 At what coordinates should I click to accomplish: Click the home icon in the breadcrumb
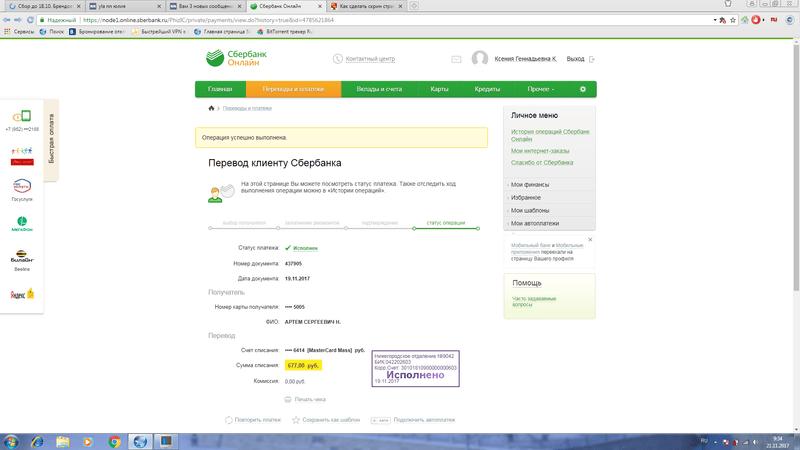tap(211, 108)
